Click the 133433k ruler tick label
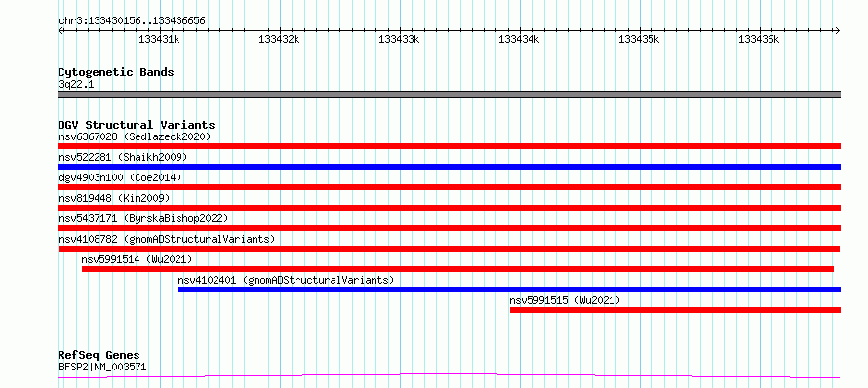The width and height of the screenshot is (868, 388). point(399,39)
